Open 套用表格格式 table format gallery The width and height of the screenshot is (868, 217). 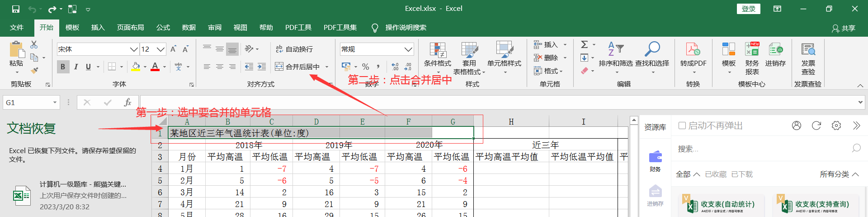469,59
